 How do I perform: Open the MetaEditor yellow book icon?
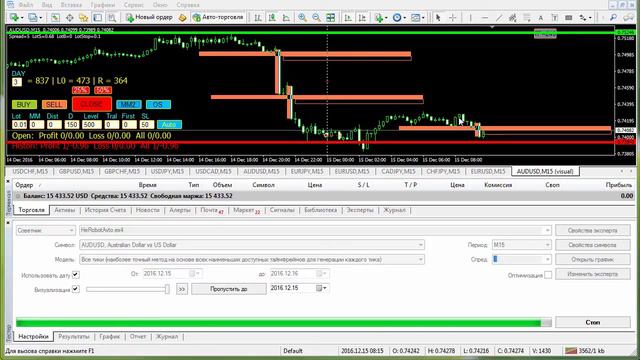click(x=182, y=17)
